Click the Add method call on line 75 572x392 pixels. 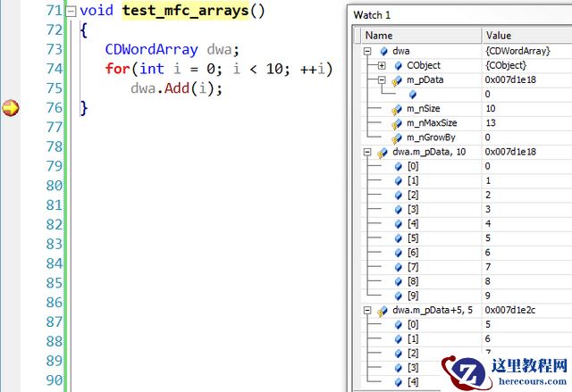click(177, 88)
